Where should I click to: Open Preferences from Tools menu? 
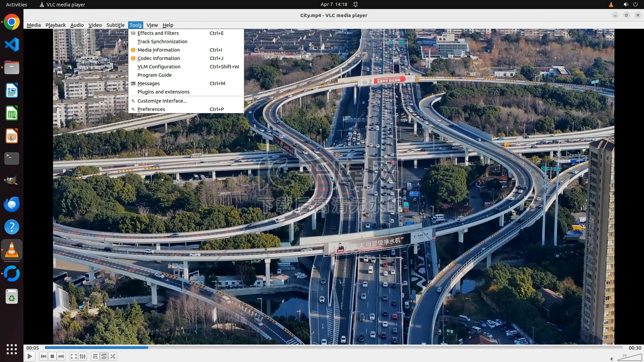coord(151,109)
